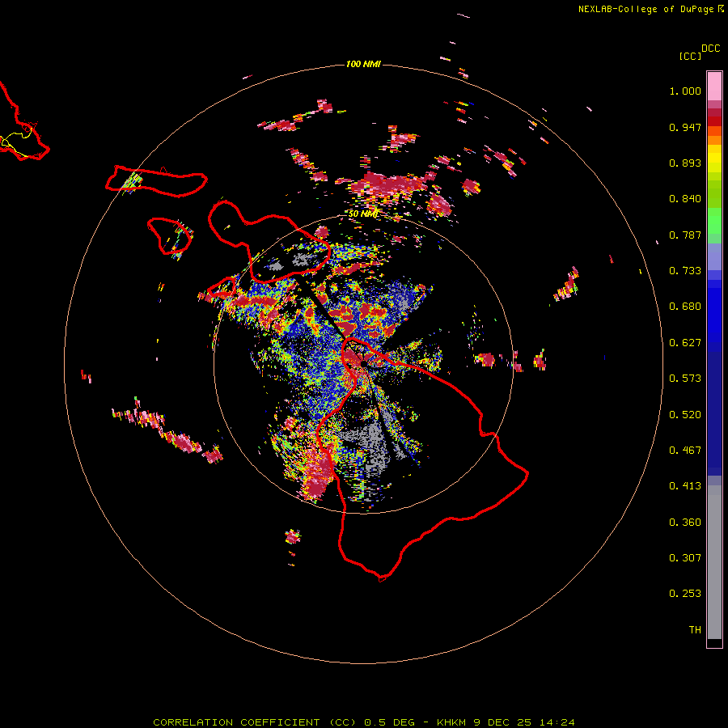
Task: Click the 50 NMI range ring label
Action: click(363, 214)
